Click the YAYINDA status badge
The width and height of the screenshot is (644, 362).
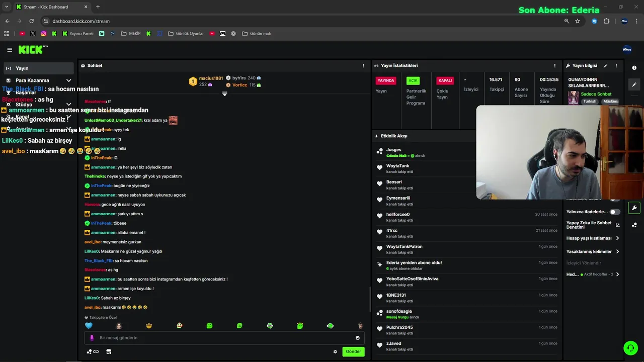coord(386,80)
